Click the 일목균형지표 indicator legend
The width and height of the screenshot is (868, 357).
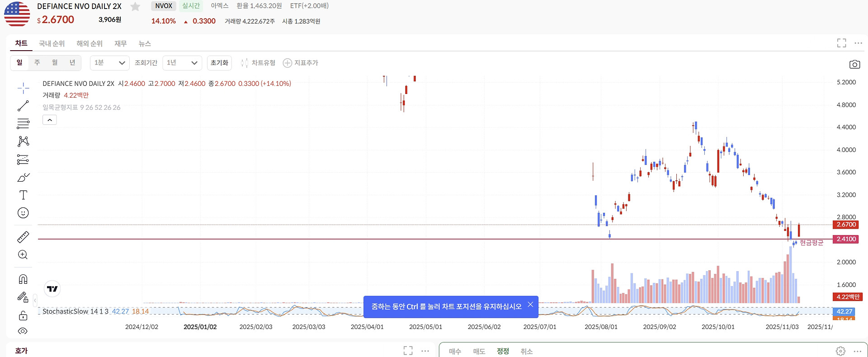(81, 108)
